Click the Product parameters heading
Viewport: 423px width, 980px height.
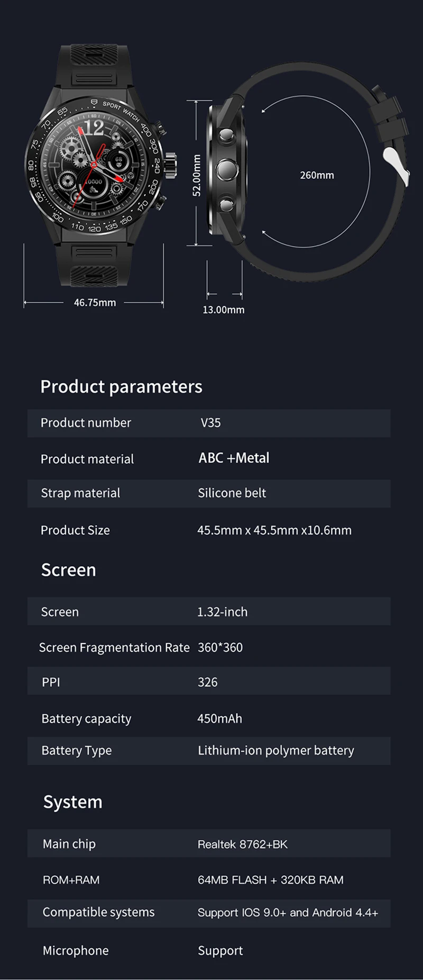coord(121,387)
